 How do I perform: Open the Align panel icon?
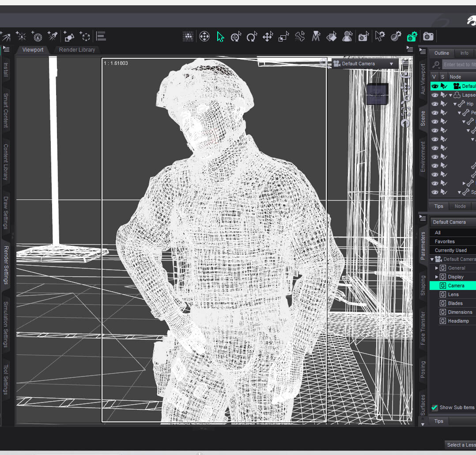[101, 36]
